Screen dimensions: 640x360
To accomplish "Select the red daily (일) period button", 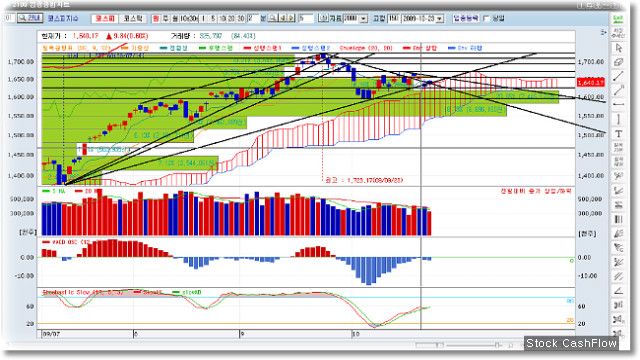I will coord(156,18).
